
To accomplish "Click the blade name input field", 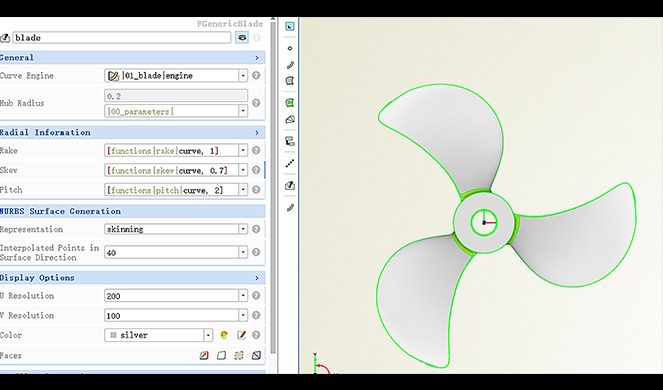I will tap(122, 38).
